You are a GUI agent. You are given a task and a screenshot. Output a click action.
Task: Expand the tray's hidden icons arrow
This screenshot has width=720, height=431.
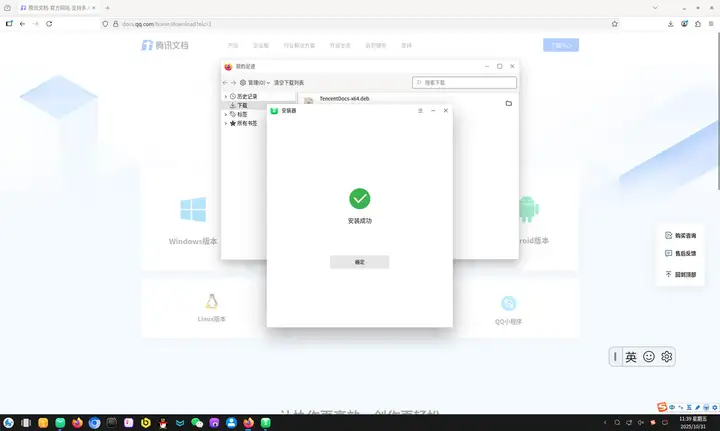coord(605,423)
